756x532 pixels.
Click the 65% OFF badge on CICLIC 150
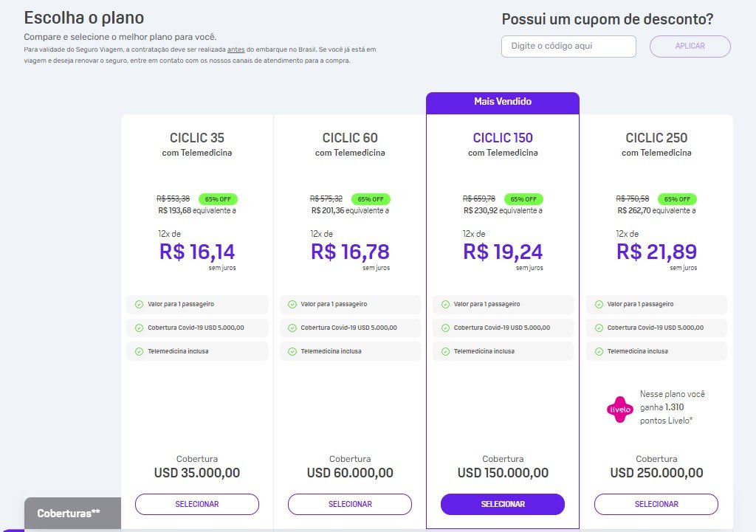tap(523, 199)
